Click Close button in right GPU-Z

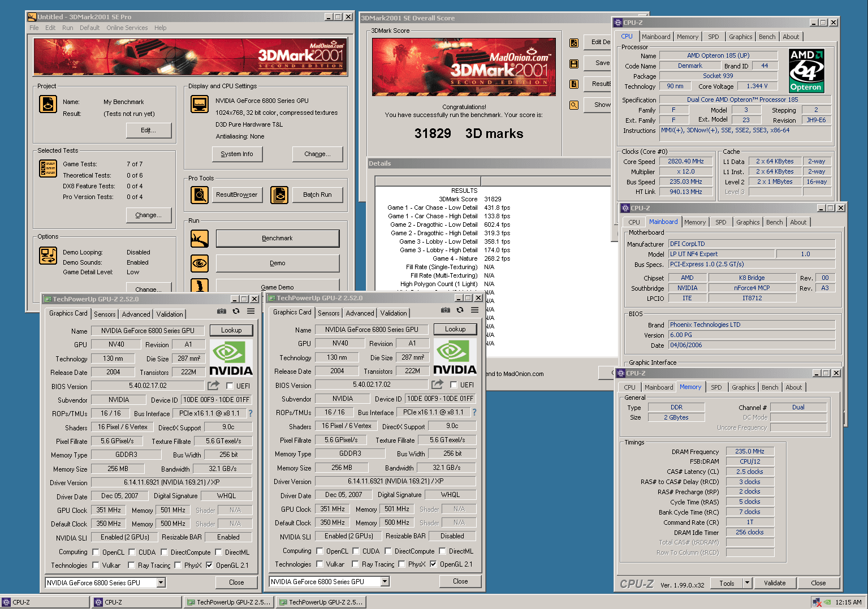pos(460,581)
